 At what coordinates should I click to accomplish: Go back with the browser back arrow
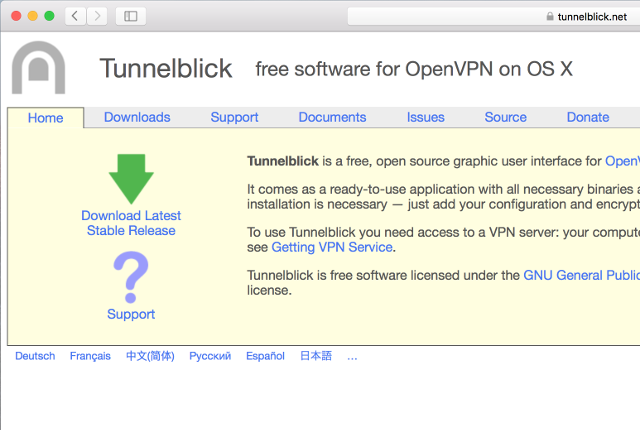click(x=76, y=16)
